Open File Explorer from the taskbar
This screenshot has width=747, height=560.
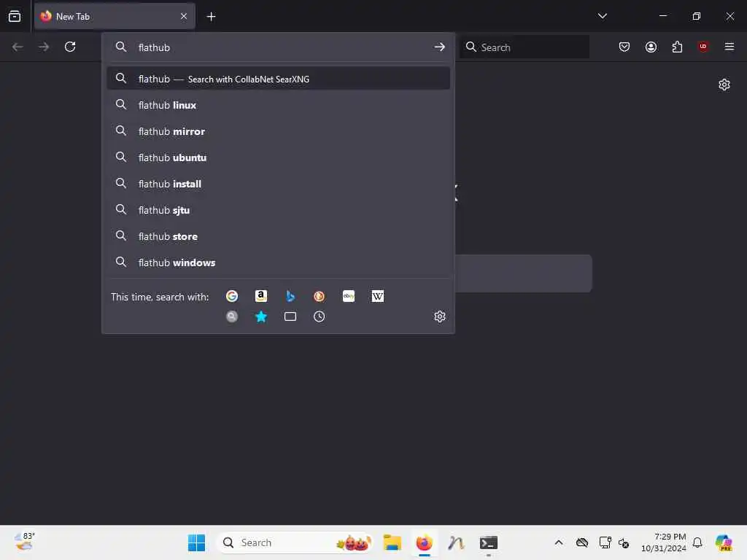[x=392, y=542]
